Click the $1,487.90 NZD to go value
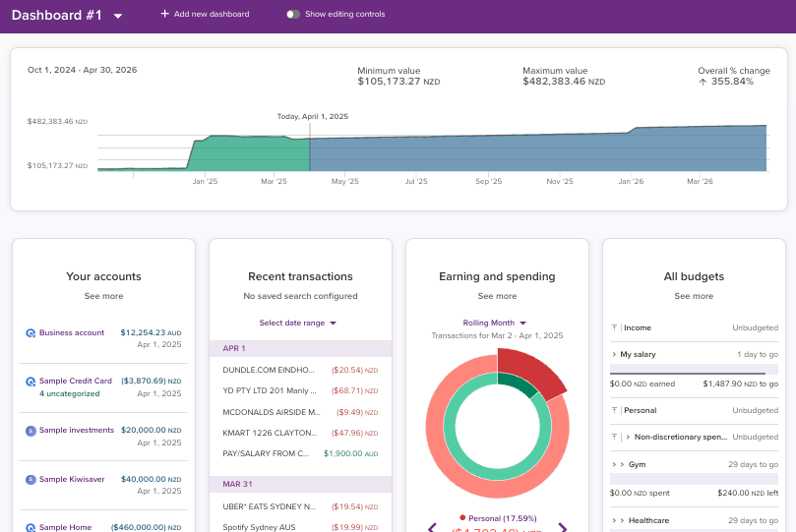 click(740, 384)
